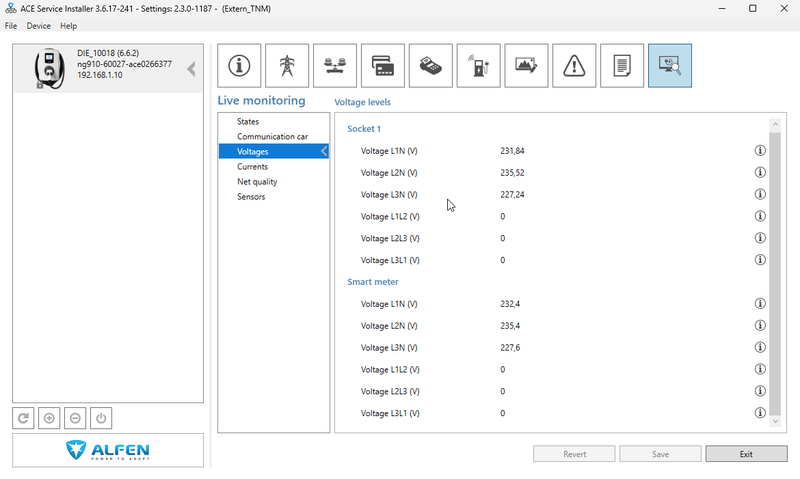Click the Live monitoring title
The width and height of the screenshot is (800, 479).
point(261,100)
